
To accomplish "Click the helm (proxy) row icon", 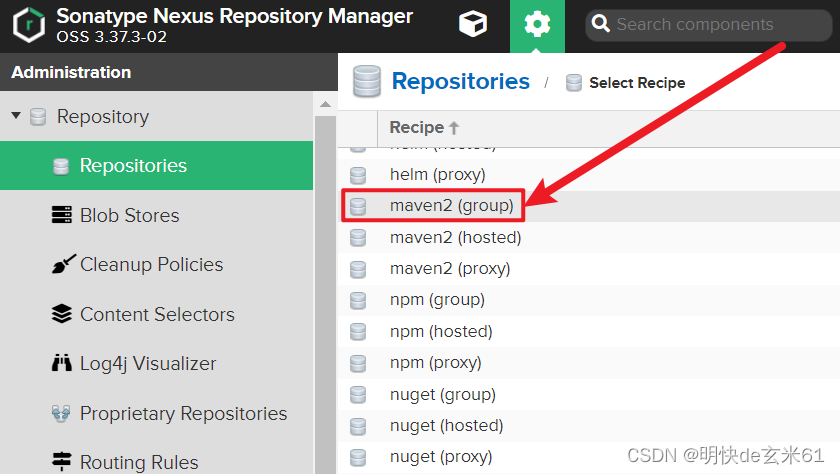I will 358,175.
